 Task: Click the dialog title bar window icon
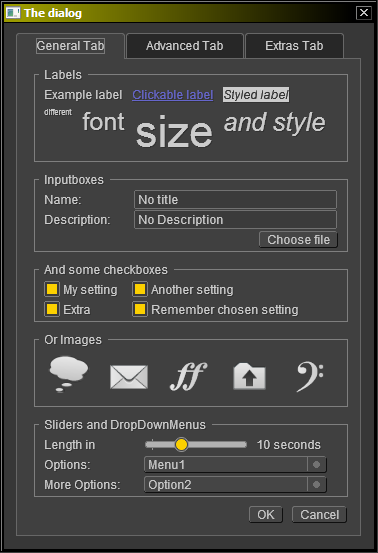pyautogui.click(x=13, y=13)
